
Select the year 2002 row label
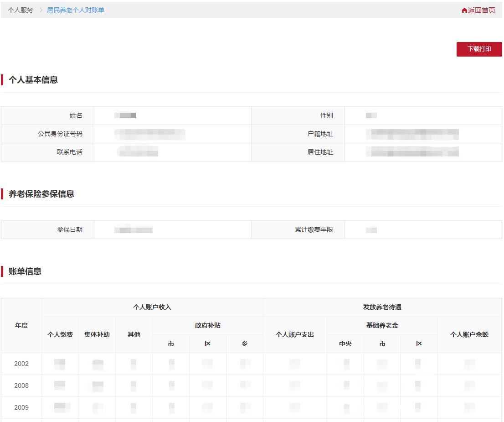[x=21, y=364]
